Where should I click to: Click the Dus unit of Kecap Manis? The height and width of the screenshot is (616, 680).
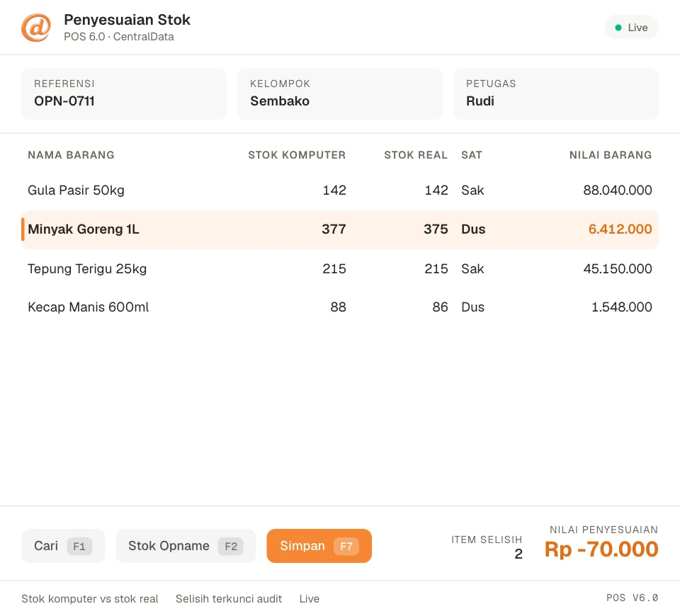pyautogui.click(x=472, y=307)
